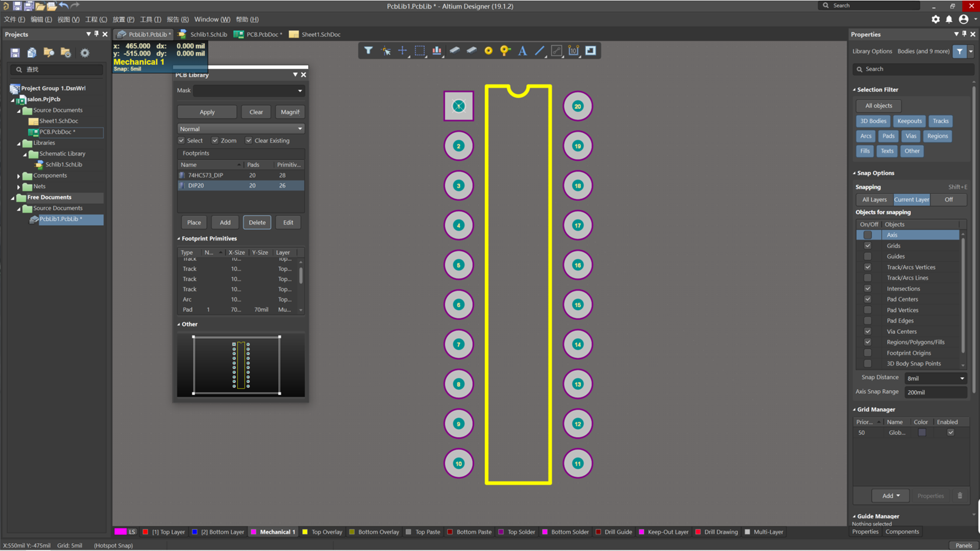Image resolution: width=980 pixels, height=551 pixels.
Task: Activate the dashed rectangle selection tool
Action: (x=420, y=50)
